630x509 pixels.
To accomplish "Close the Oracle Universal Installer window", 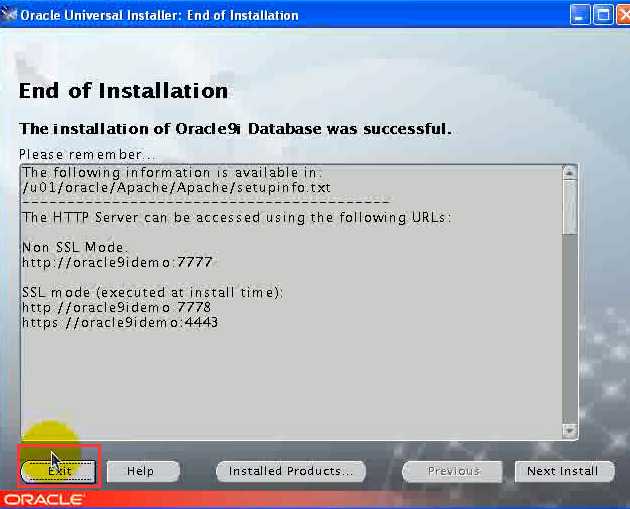I will tap(624, 15).
